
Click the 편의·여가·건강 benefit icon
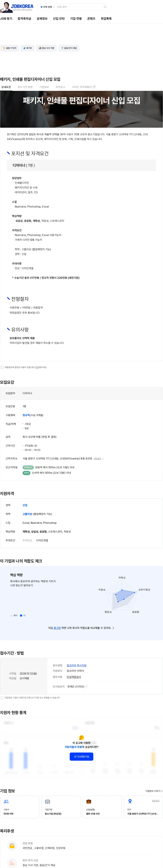pyautogui.click(x=12, y=863)
